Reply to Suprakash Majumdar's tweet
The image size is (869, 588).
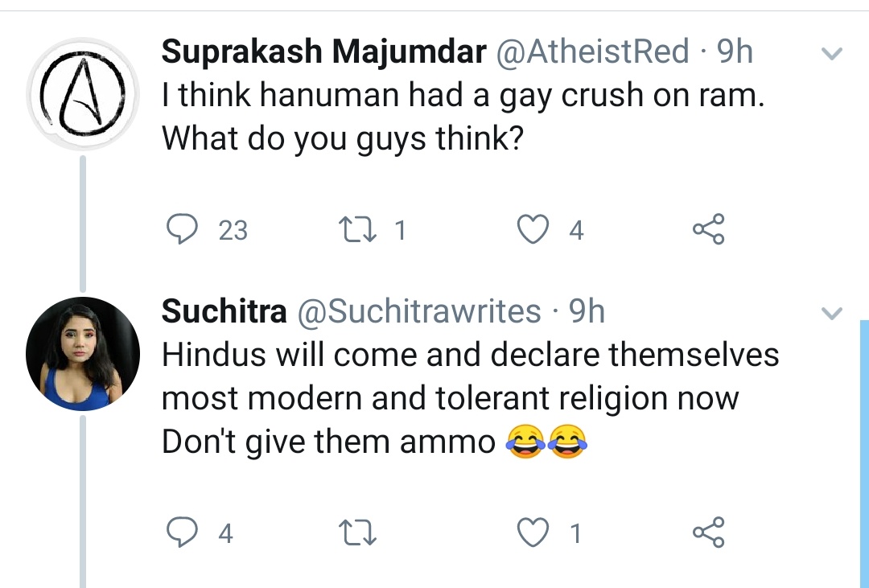tap(182, 231)
